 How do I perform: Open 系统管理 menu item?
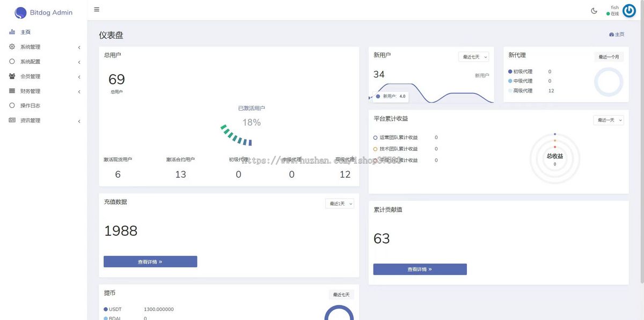[x=43, y=47]
